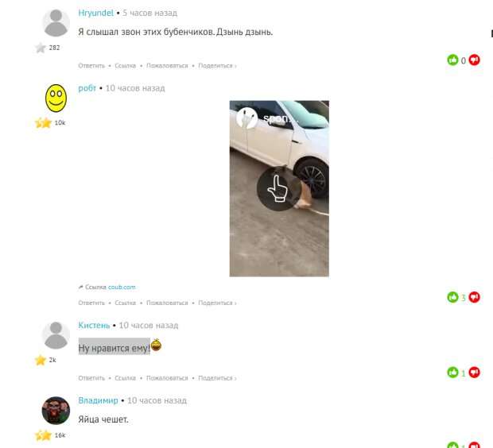Expand Поделиться options under Hryundel's comment
Screen dimensions: 493x448
[x=217, y=66]
